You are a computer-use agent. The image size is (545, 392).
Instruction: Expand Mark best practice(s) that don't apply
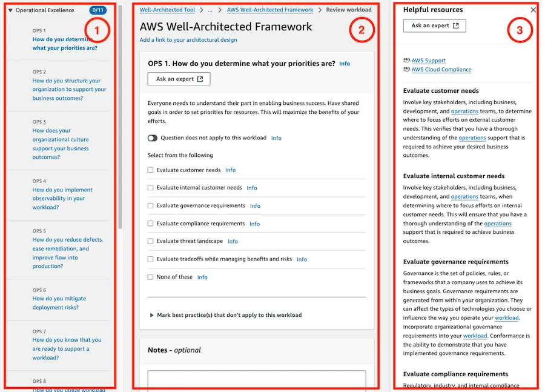(226, 315)
